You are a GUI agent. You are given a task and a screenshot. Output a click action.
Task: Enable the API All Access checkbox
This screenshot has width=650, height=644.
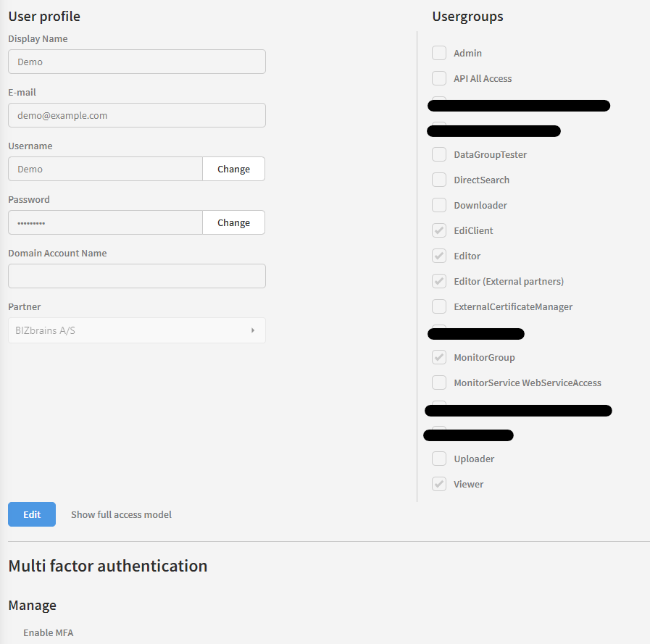pyautogui.click(x=439, y=78)
